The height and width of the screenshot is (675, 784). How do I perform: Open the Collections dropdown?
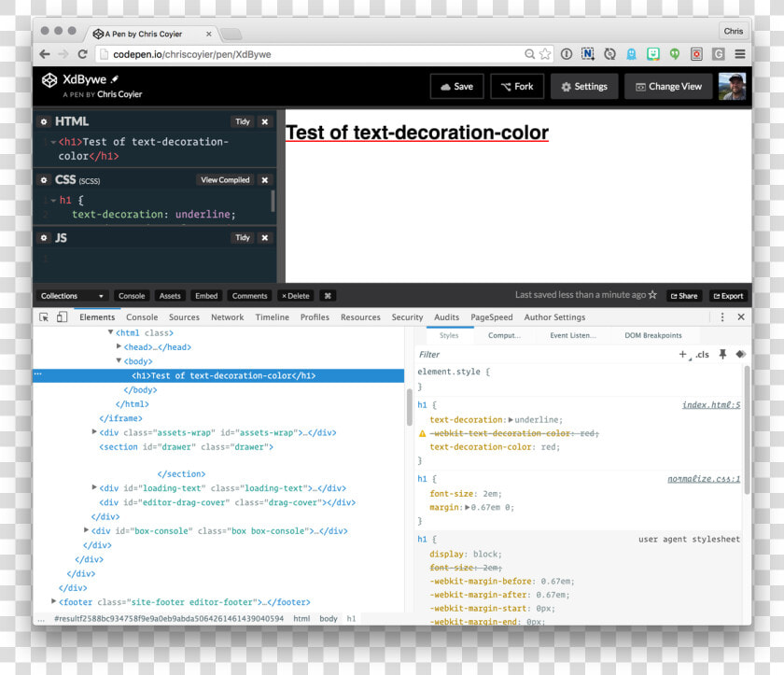(72, 296)
